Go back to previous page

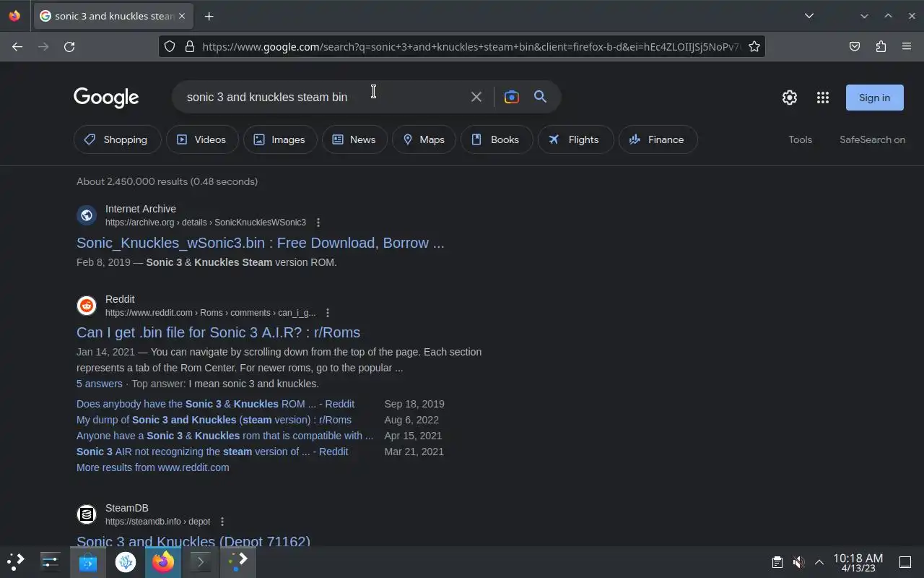point(17,46)
